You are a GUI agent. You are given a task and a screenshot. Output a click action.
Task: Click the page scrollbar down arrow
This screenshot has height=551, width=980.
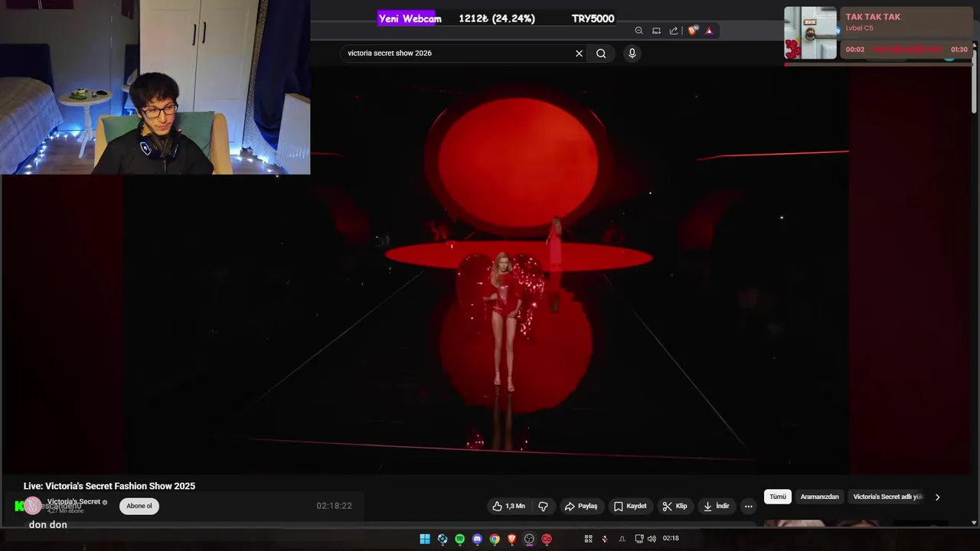click(974, 523)
